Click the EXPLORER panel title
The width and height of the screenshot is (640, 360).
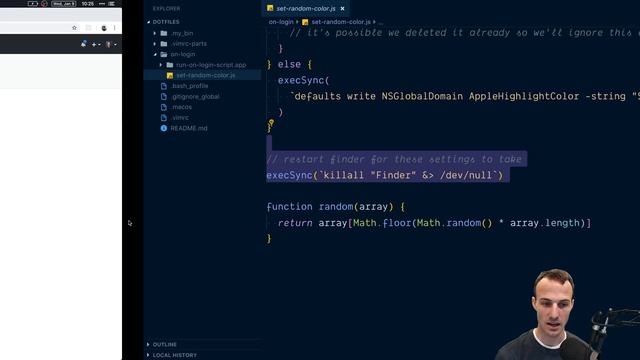166,9
